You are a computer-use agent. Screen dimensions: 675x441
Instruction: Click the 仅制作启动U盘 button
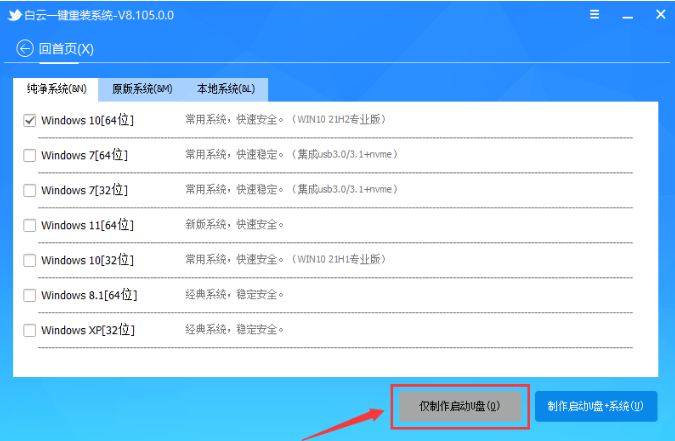[459, 406]
